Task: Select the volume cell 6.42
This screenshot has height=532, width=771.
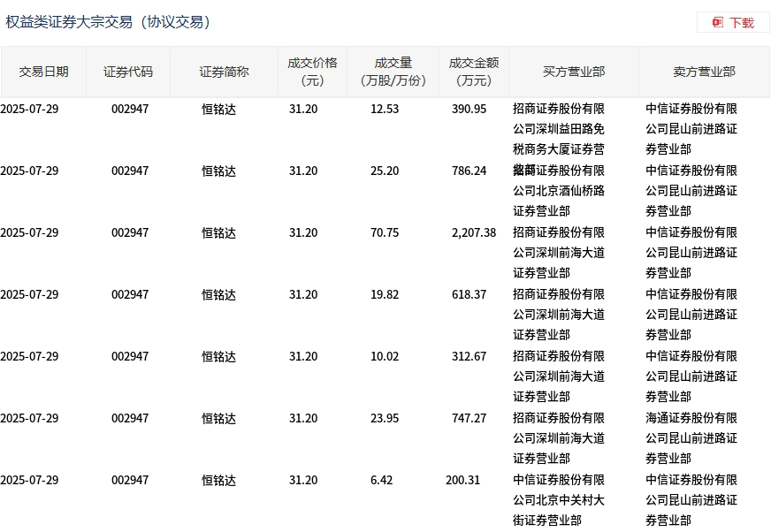Action: [382, 480]
